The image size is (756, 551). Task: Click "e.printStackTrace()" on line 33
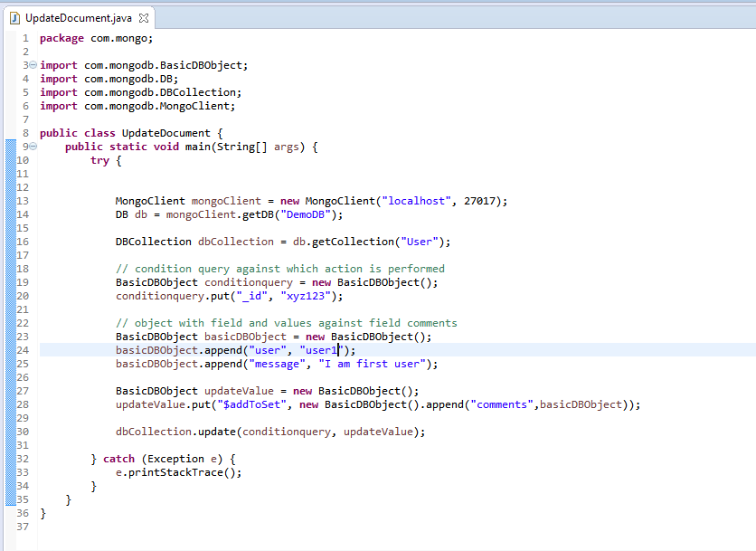[175, 472]
